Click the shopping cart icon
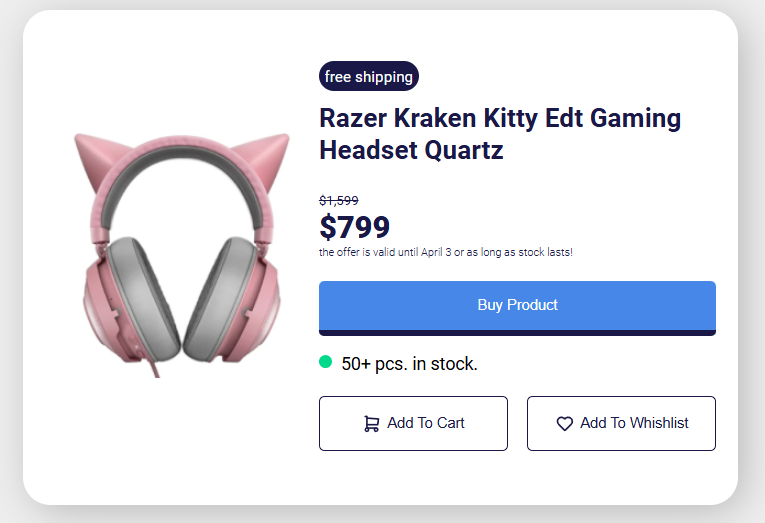This screenshot has width=765, height=523. [x=371, y=424]
